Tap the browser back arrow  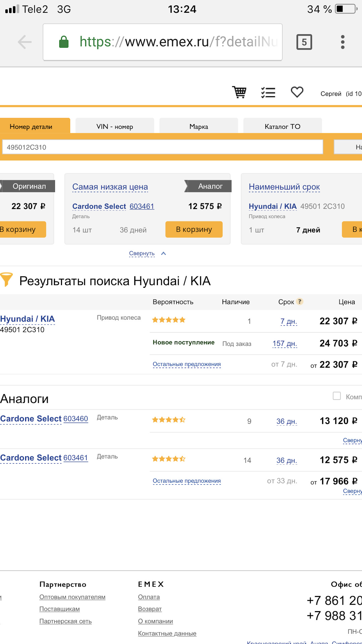(24, 42)
